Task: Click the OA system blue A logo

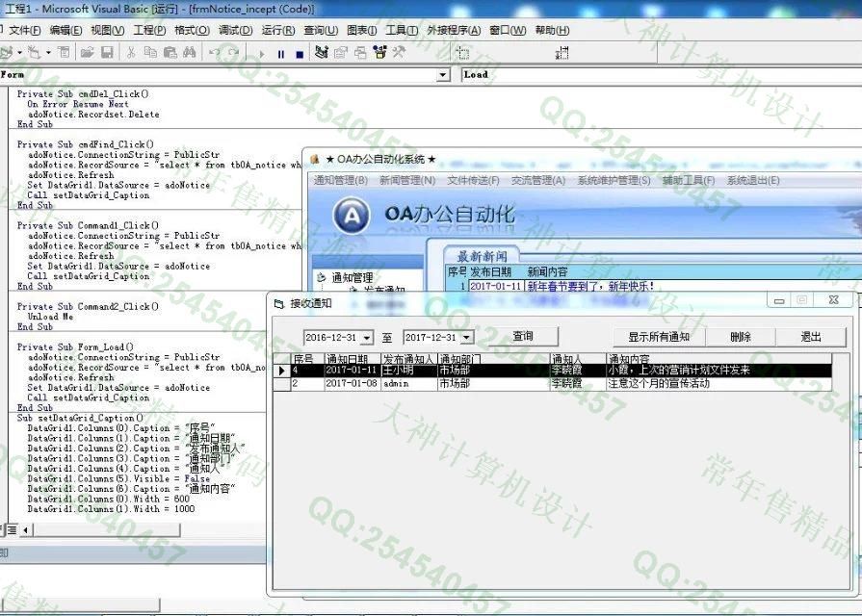Action: [x=352, y=216]
